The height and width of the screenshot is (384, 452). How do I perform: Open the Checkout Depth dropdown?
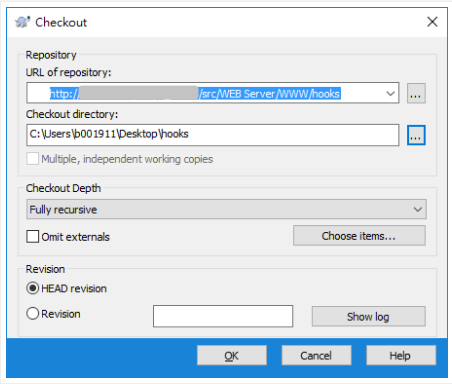click(226, 209)
